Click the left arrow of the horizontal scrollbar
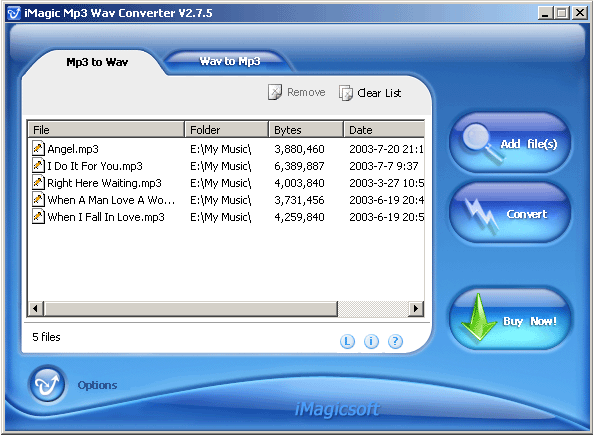The width and height of the screenshot is (593, 435). tap(36, 309)
